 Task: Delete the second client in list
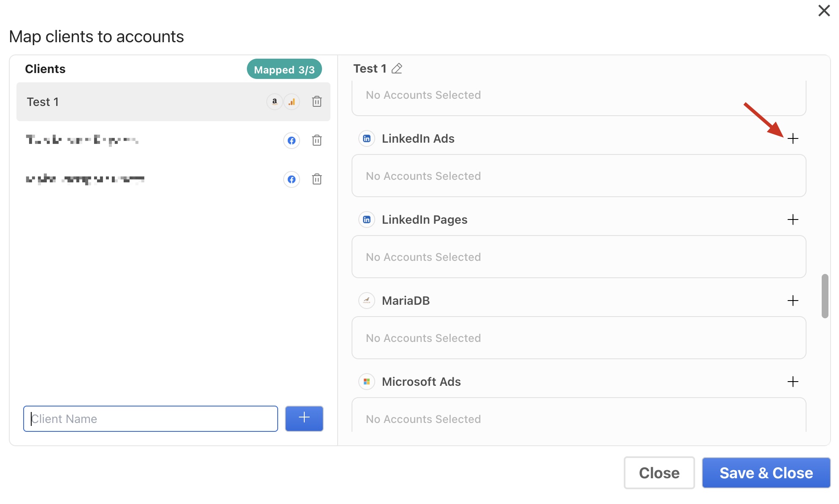[x=317, y=140]
